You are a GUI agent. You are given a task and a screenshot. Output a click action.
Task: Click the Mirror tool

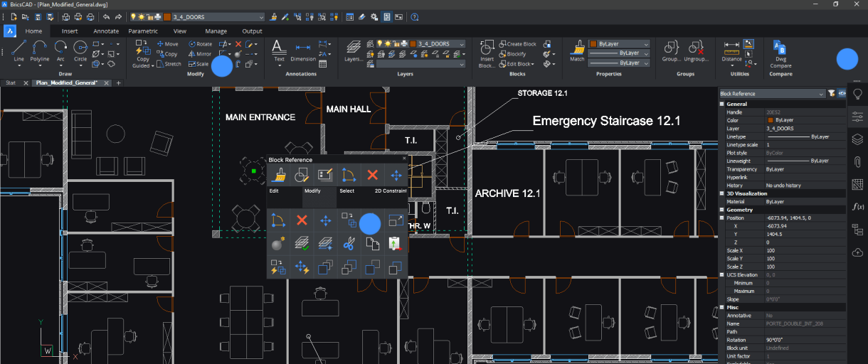(x=200, y=54)
